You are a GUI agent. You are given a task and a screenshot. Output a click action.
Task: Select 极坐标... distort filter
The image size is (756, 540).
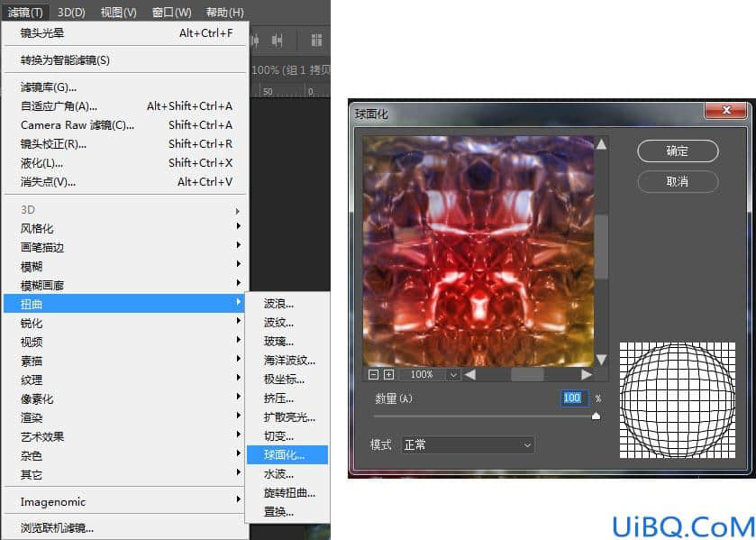coord(287,380)
